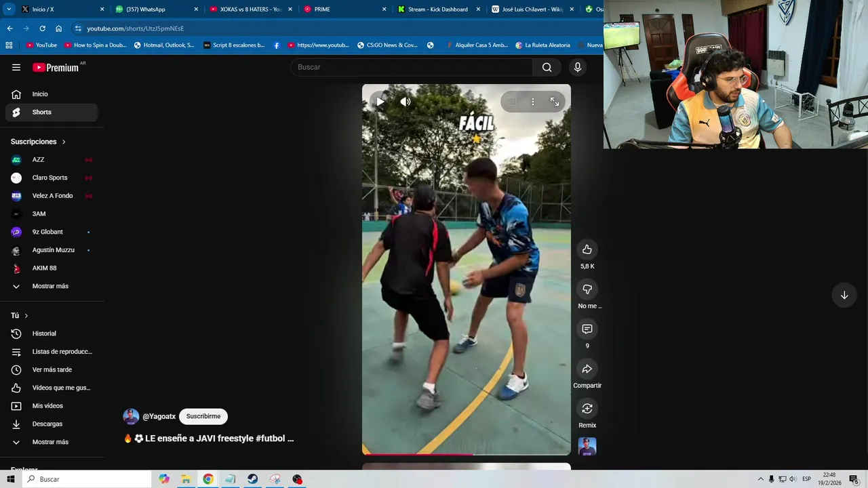Switch to the WhatsApp browser tab
The width and height of the screenshot is (868, 488).
156,9
